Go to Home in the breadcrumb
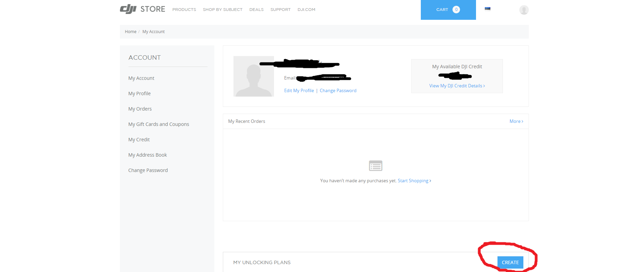Screen dimensions: 644x272 coord(131,32)
